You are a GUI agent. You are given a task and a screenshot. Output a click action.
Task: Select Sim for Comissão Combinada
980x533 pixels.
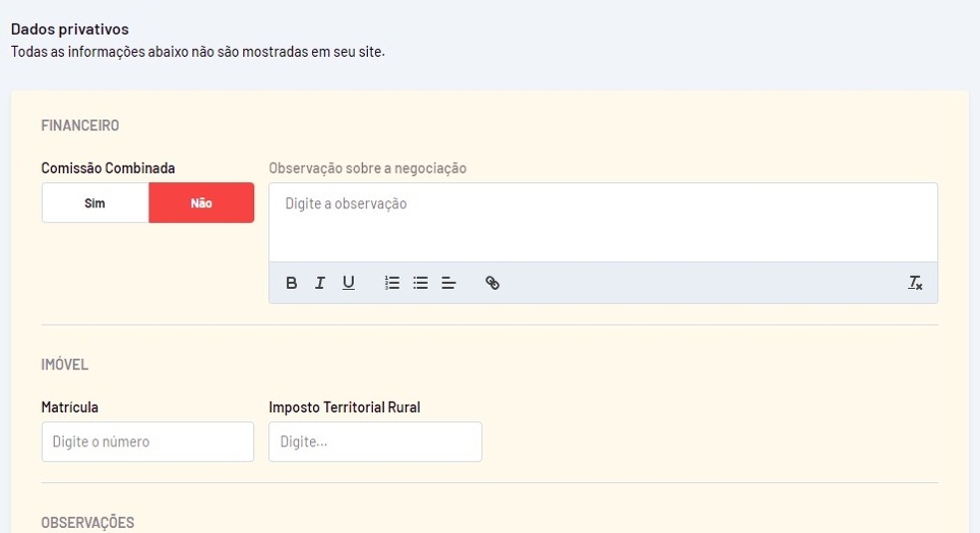(95, 203)
